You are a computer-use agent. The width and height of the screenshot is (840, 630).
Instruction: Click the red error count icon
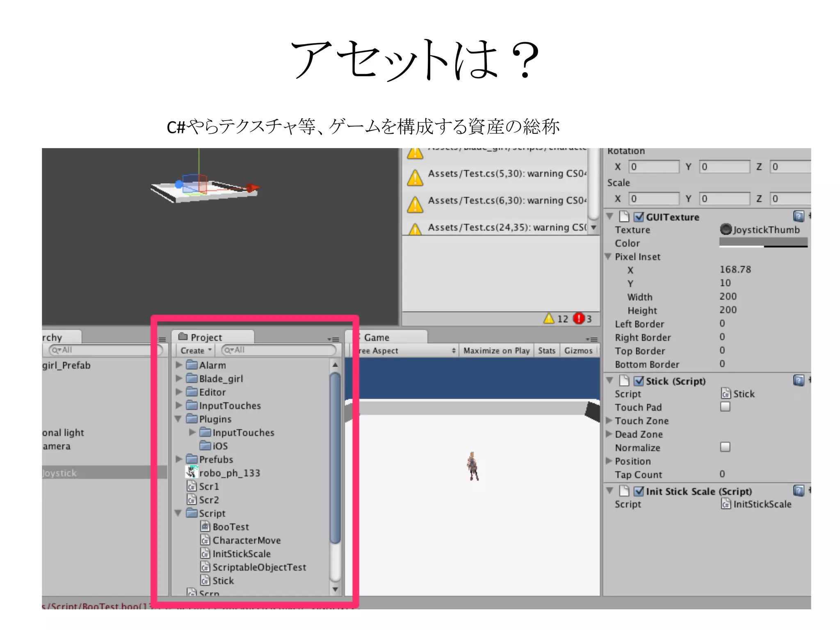coord(578,319)
